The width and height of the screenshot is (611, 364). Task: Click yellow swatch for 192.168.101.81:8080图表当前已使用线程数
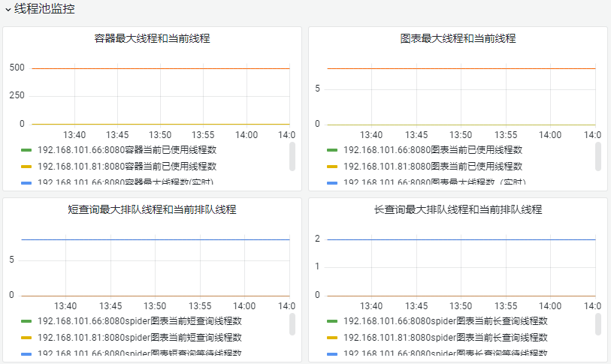(333, 167)
